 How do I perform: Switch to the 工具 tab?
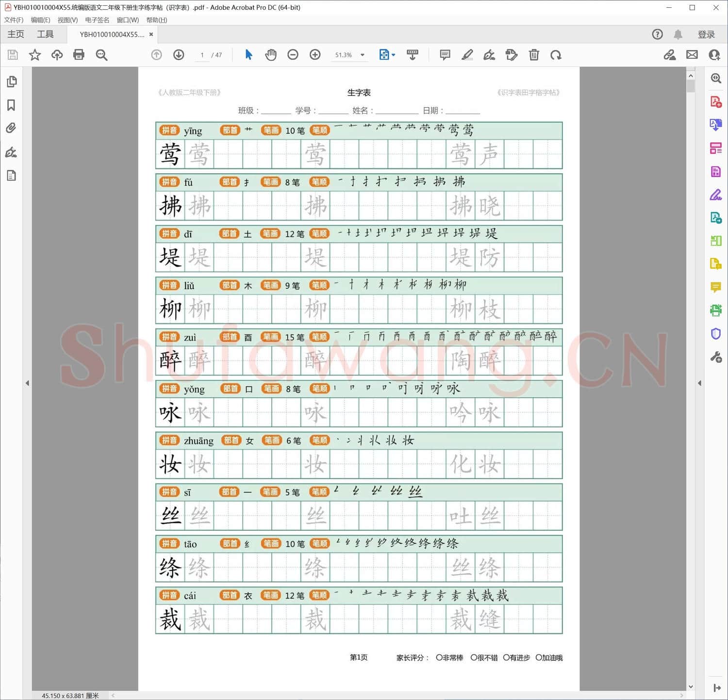click(x=45, y=34)
